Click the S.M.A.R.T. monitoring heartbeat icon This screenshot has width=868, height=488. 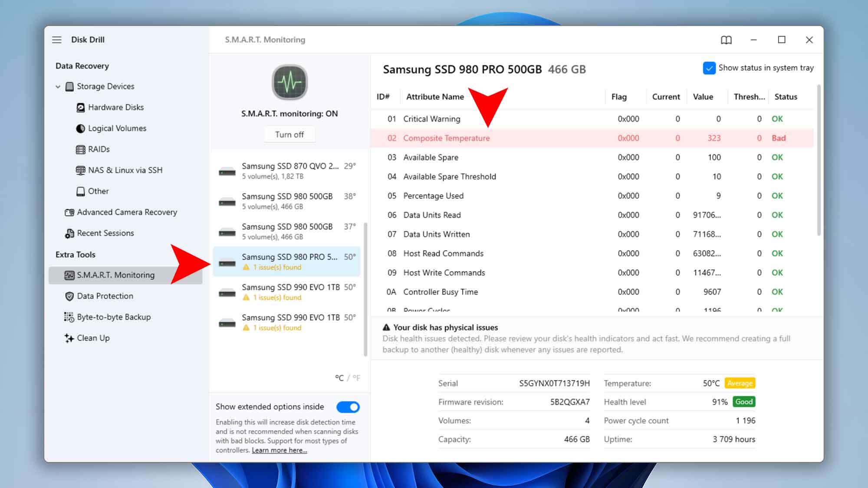pyautogui.click(x=289, y=82)
